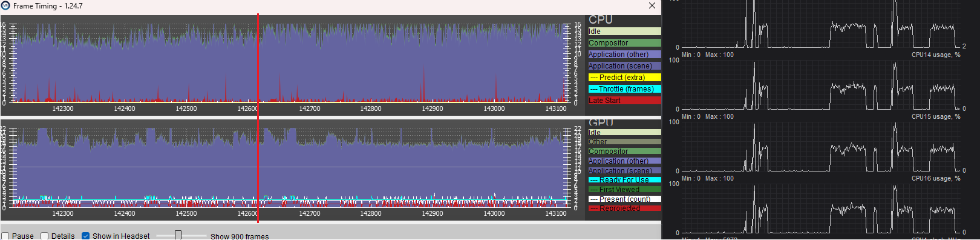Click frame 143100 on the CPU graph axis
The image size is (980, 240).
coord(556,109)
